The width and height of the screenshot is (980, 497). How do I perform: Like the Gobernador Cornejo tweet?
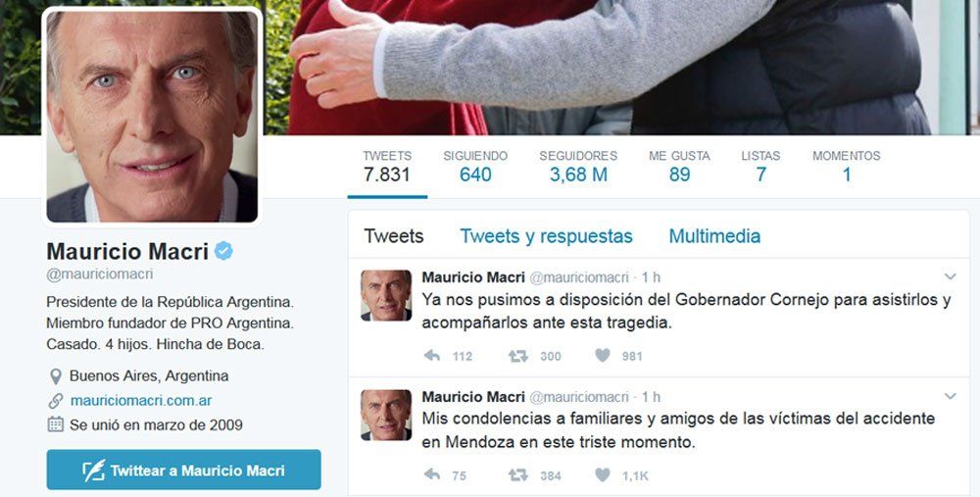(x=603, y=355)
